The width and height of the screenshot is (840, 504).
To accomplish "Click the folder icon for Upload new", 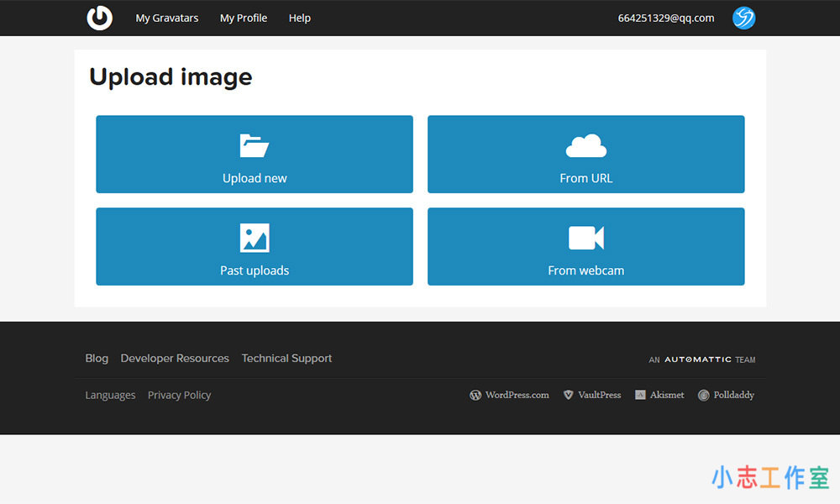I will tap(255, 146).
